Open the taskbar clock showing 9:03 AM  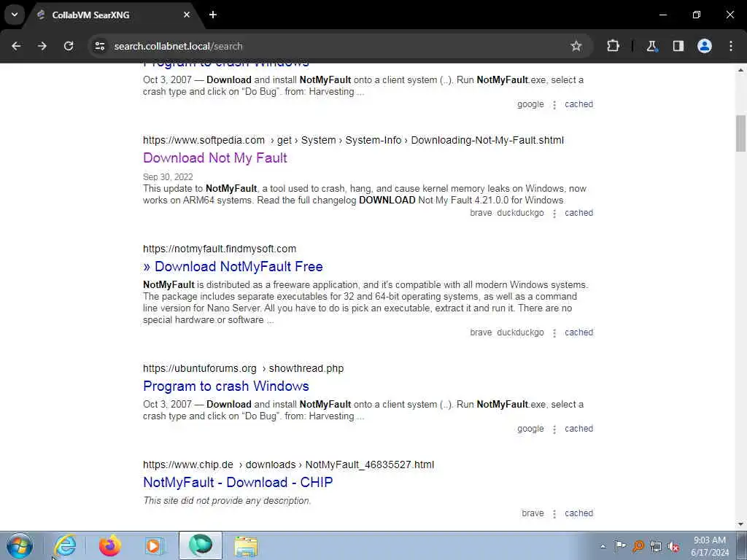pyautogui.click(x=709, y=546)
